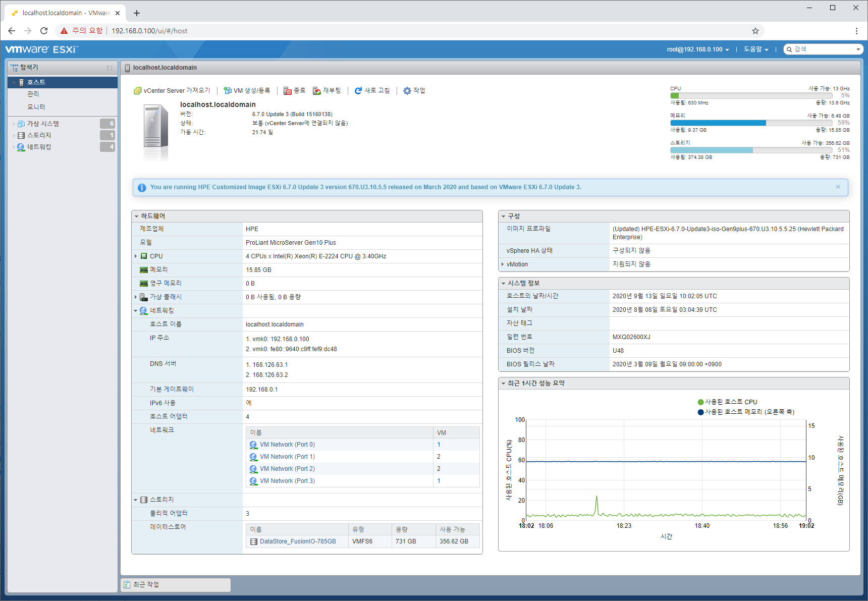Screen dimensions: 868x601
Task: Click the browser back arrow
Action: 12,31
